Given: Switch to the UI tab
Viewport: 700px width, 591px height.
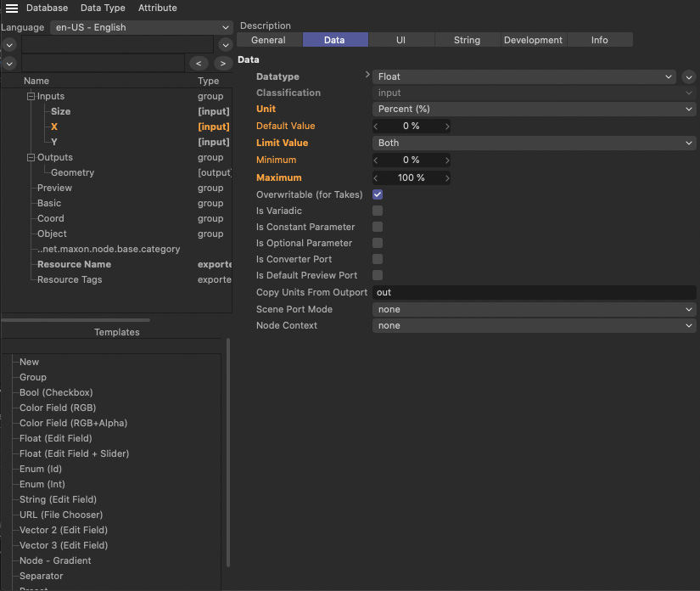Looking at the screenshot, I should (x=400, y=40).
